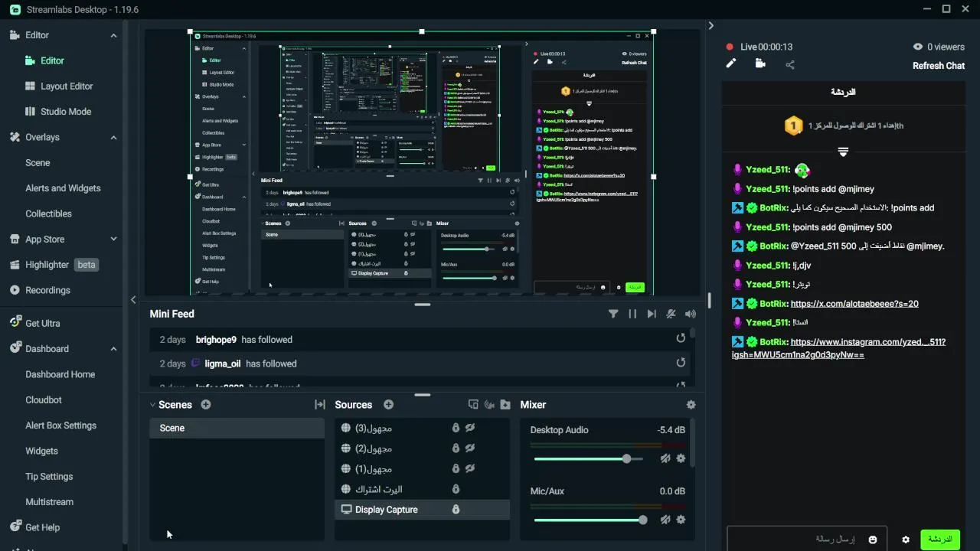Mute the Mic/Aux channel

click(665, 520)
